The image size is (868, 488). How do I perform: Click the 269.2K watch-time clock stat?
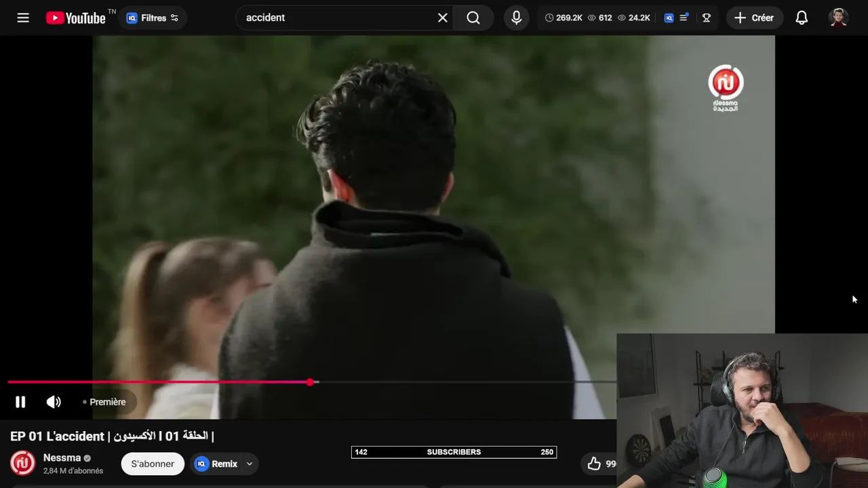[564, 18]
